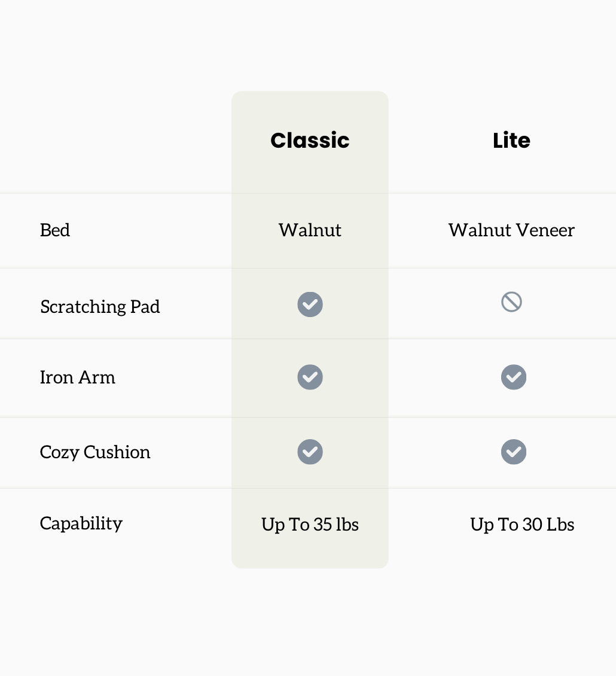Click the Capability row label
616x676 pixels.
[x=81, y=523]
